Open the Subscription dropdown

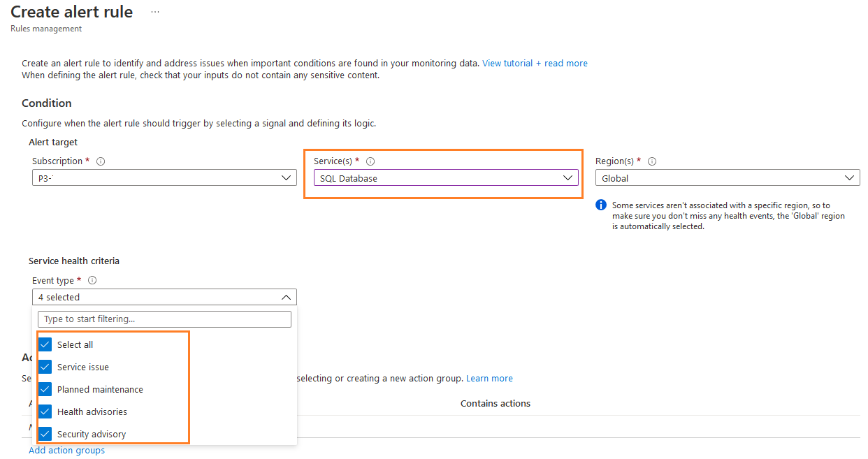click(164, 178)
